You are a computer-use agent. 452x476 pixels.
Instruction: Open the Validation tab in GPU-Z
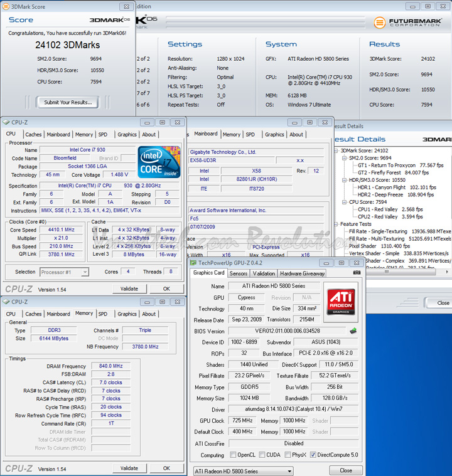coord(264,273)
